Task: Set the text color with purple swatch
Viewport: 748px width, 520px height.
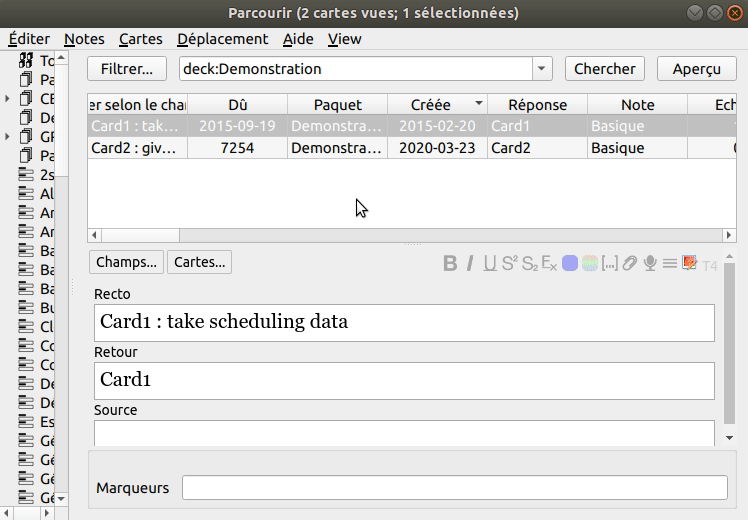Action: [570, 263]
